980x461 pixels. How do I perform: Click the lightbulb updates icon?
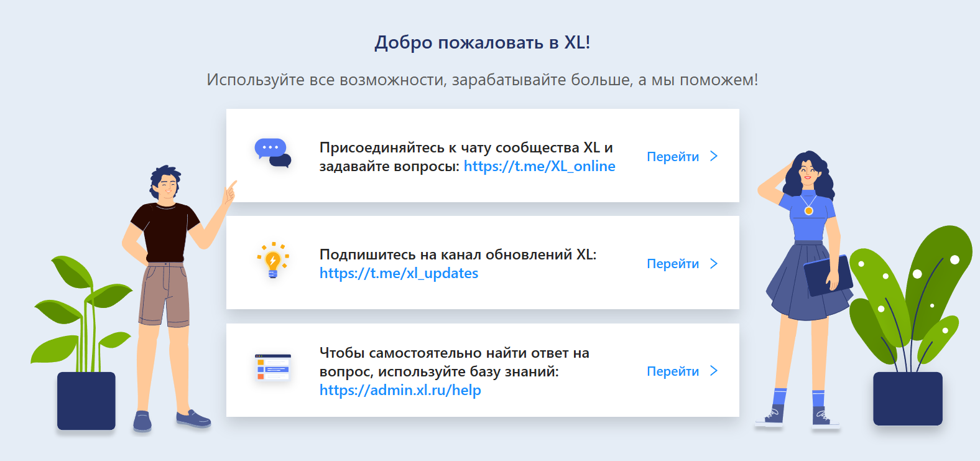pos(273,261)
